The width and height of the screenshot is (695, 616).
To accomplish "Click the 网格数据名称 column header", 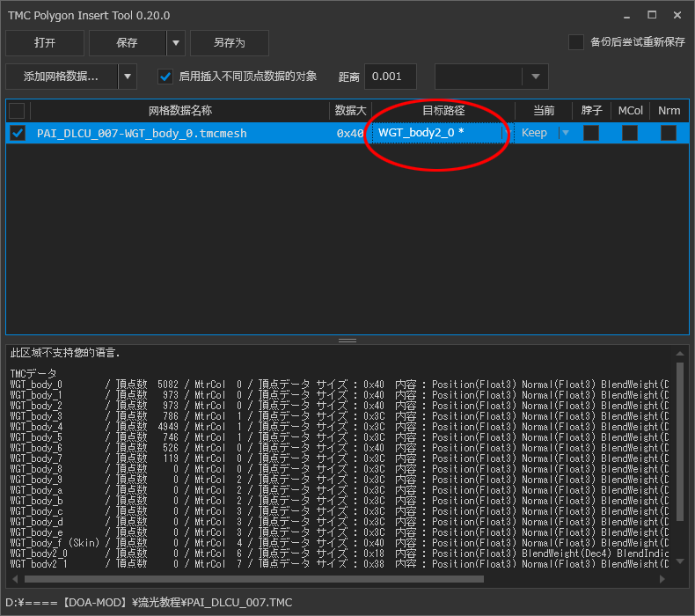I will point(180,110).
